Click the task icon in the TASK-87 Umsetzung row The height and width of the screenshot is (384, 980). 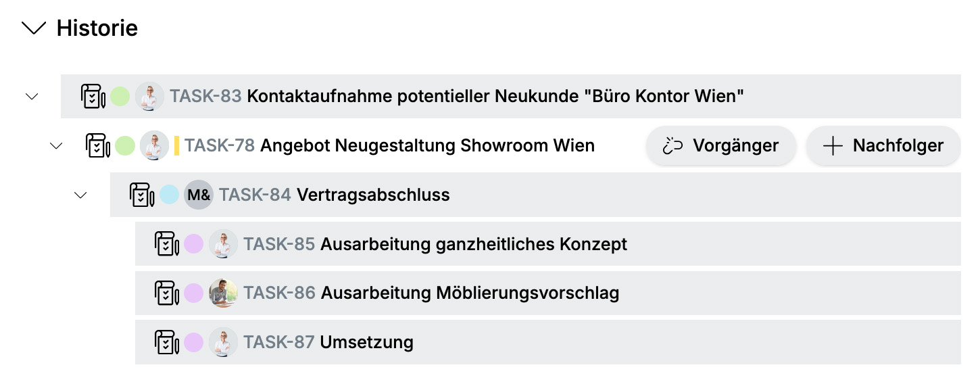(x=167, y=343)
